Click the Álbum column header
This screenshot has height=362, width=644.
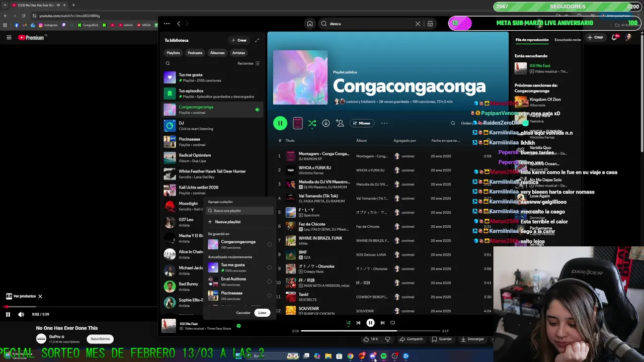361,141
